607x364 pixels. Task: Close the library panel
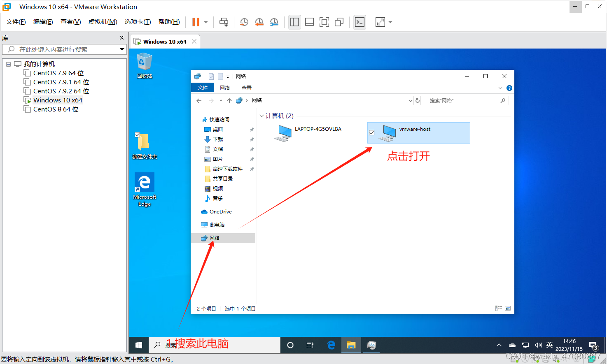click(121, 38)
